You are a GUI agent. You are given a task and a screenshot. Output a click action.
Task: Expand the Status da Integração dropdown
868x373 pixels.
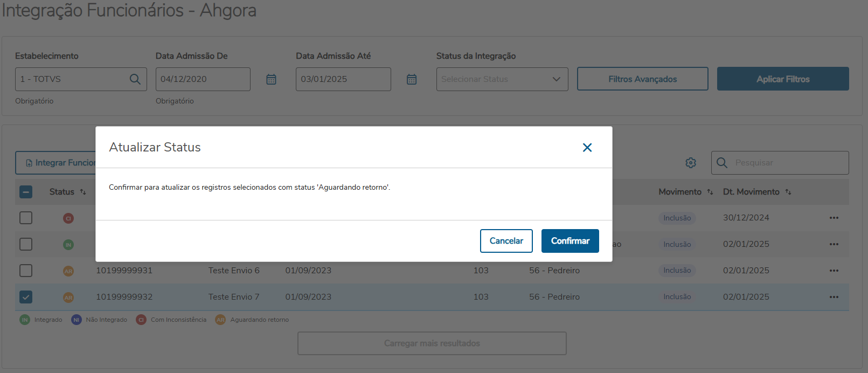pyautogui.click(x=502, y=79)
